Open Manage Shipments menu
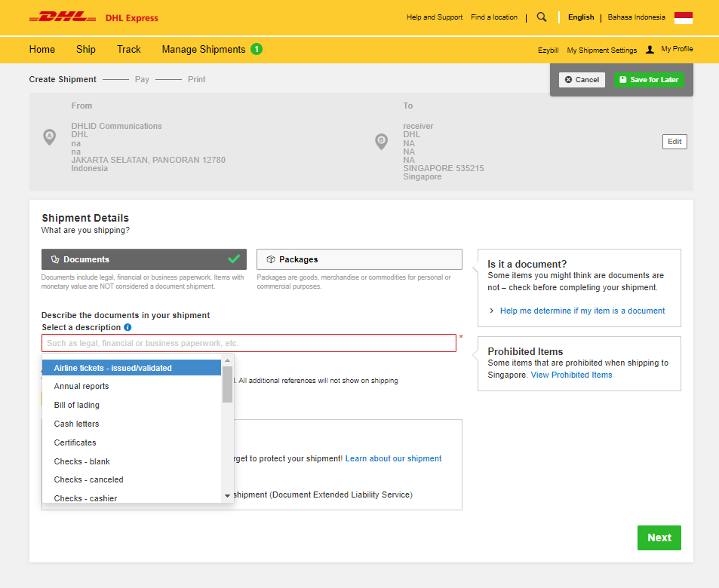This screenshot has width=719, height=588. [204, 50]
